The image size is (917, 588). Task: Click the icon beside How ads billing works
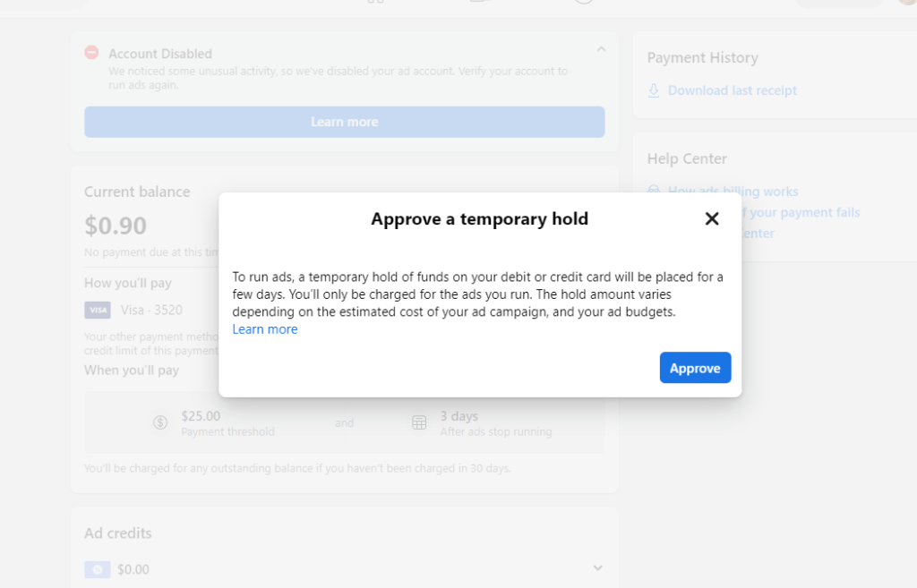[x=654, y=191]
